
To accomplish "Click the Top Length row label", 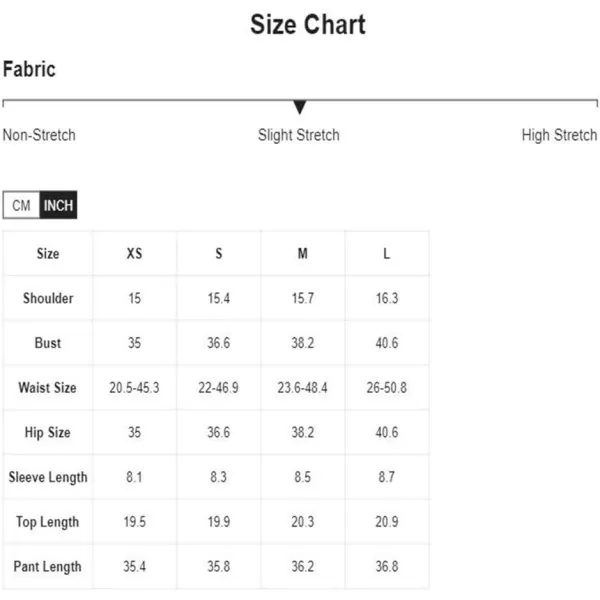I will click(47, 522).
